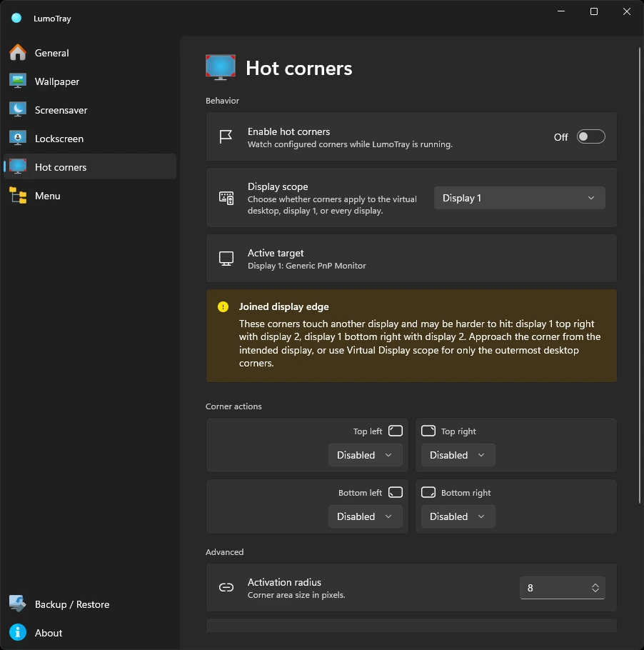Open the Wallpaper section
This screenshot has width=644, height=650.
[x=90, y=81]
